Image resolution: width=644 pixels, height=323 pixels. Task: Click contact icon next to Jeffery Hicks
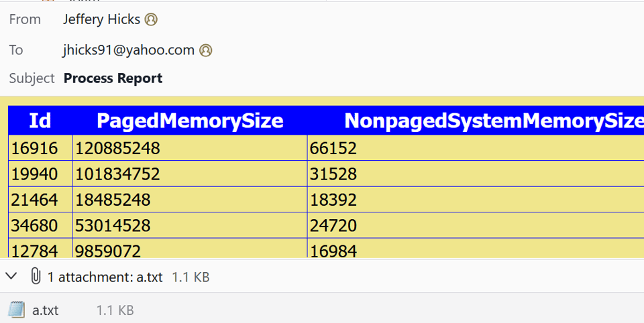151,19
